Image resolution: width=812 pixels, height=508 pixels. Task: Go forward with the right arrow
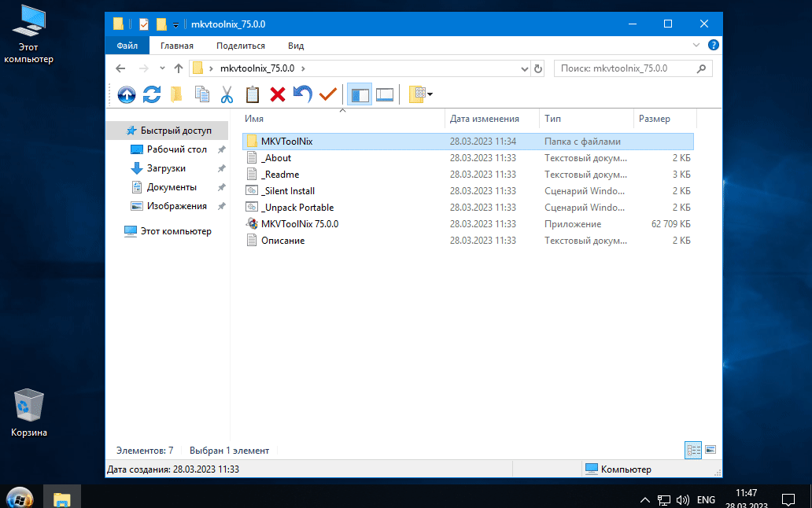pyautogui.click(x=143, y=68)
